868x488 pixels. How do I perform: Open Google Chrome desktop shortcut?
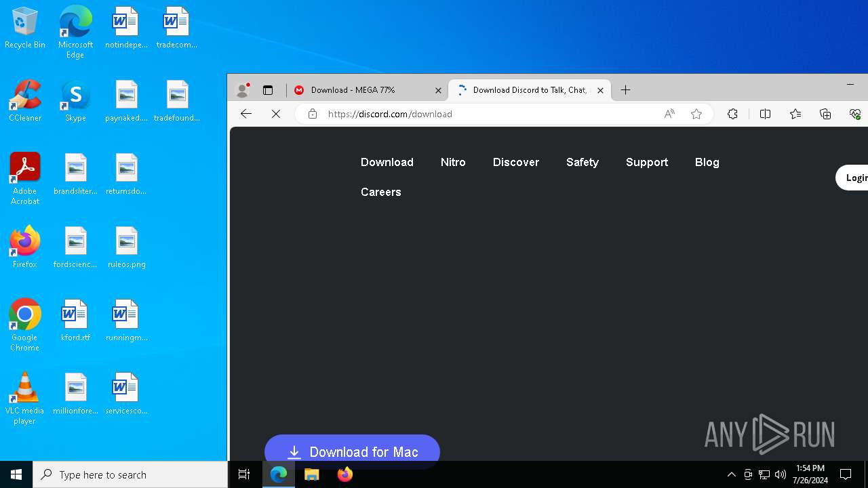(25, 326)
